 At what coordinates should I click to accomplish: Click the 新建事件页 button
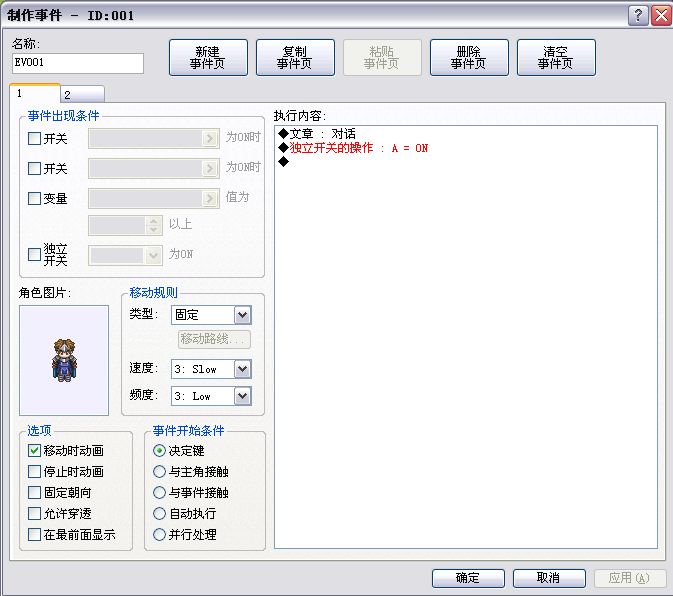pos(208,57)
